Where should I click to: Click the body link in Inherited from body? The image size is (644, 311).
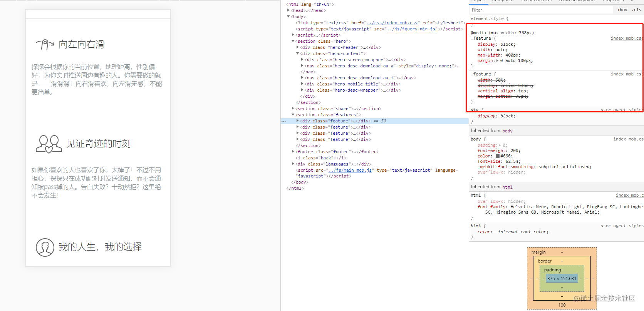click(507, 131)
